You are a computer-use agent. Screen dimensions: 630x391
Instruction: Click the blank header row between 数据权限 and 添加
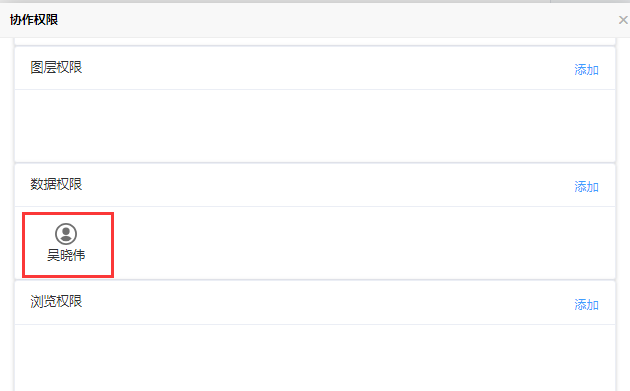328,185
